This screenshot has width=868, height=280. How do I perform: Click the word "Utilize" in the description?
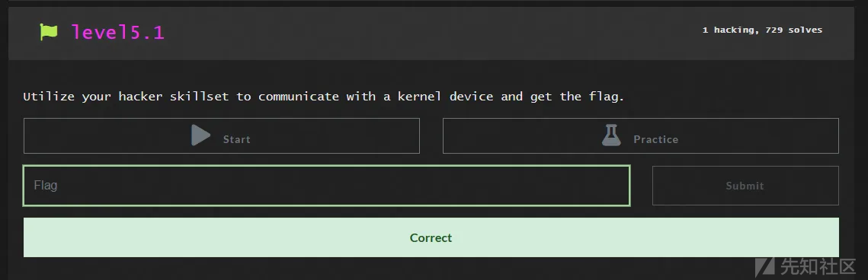tap(49, 97)
